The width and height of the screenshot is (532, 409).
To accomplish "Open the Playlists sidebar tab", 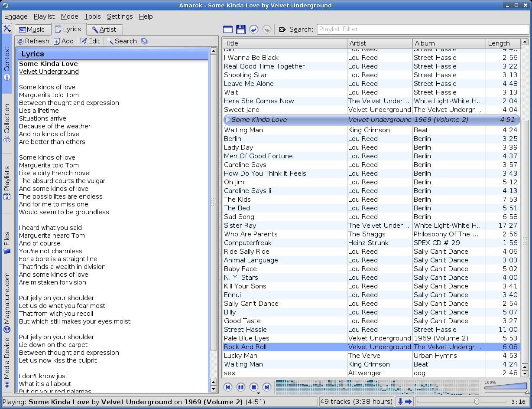I will tap(7, 183).
